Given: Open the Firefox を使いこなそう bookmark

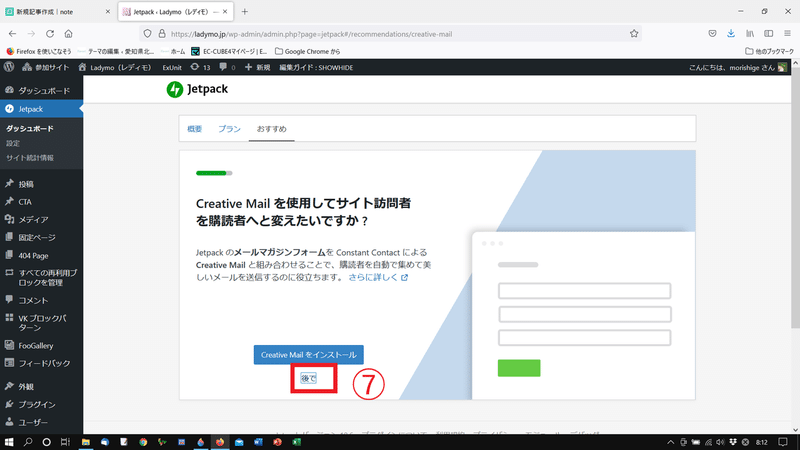Looking at the screenshot, I should pyautogui.click(x=39, y=51).
